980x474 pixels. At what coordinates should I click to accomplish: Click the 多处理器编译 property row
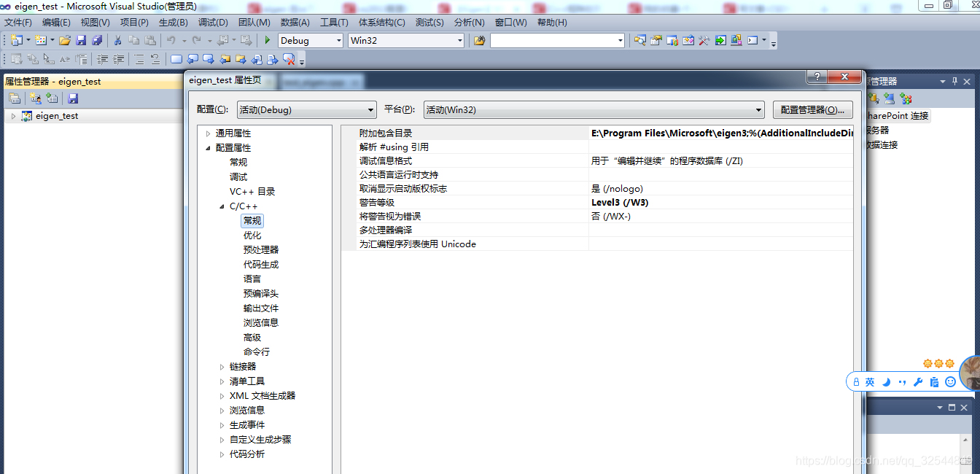604,230
